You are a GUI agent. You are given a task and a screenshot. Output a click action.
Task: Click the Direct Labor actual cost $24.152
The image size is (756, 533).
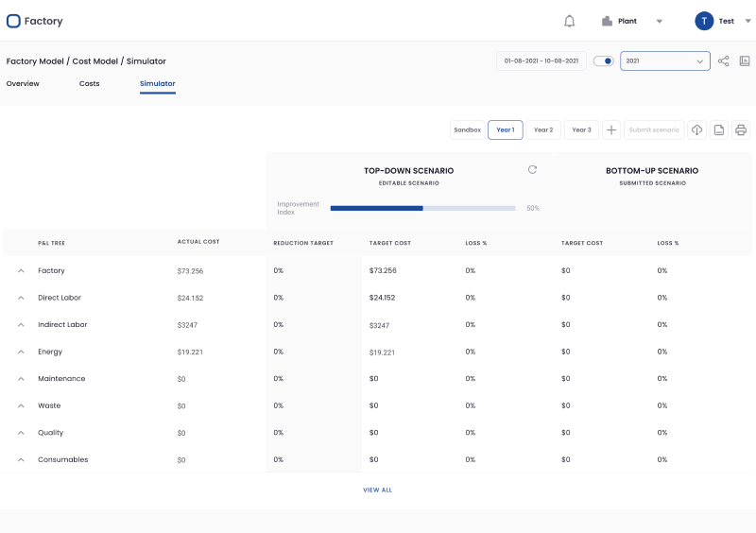click(190, 298)
